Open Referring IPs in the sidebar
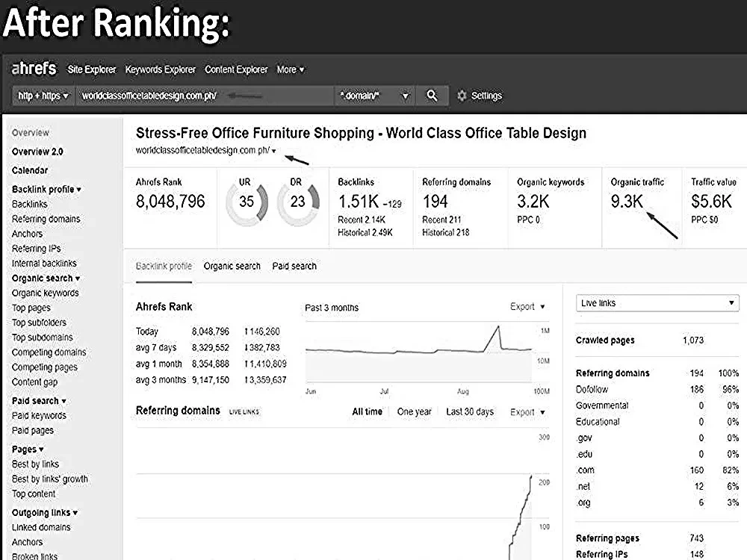 36,249
